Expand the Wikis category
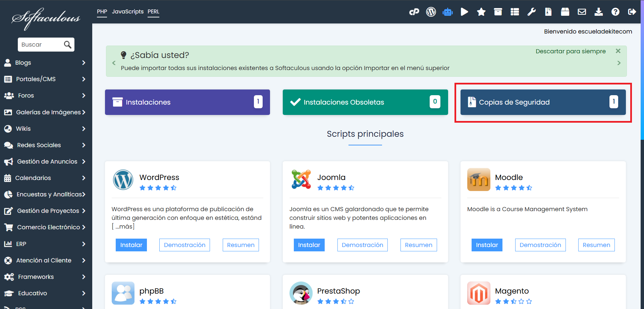This screenshot has height=309, width=644. pos(46,129)
